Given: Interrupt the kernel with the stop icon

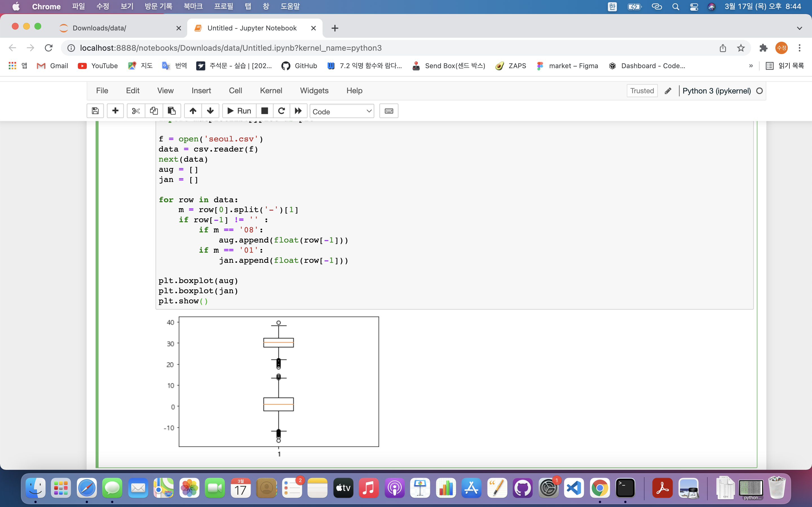Looking at the screenshot, I should [264, 111].
